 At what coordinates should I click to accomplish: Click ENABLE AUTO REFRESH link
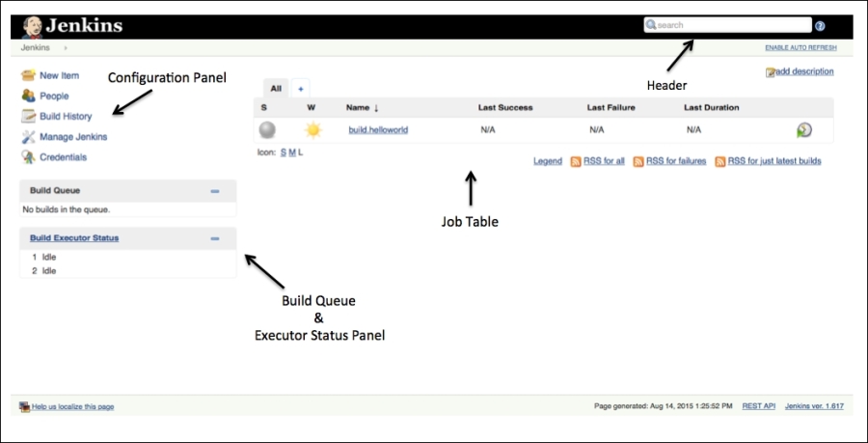tap(801, 48)
